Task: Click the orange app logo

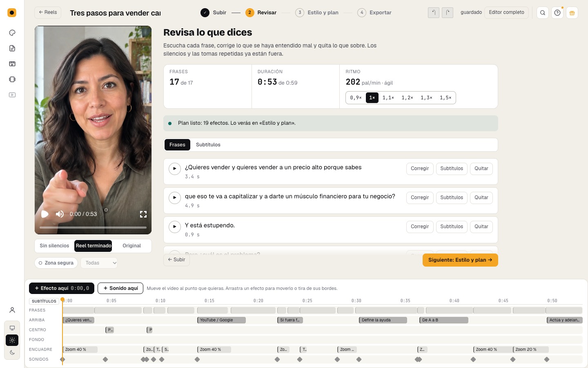Action: click(12, 13)
